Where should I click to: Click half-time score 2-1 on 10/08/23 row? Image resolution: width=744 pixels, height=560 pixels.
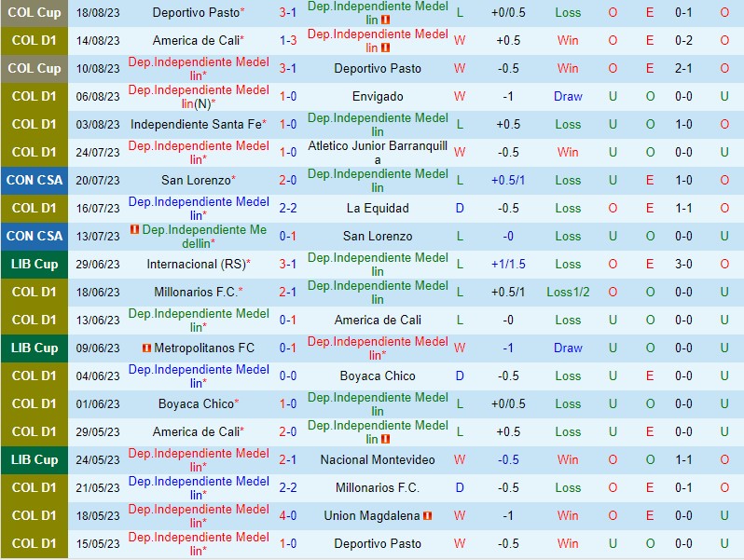(683, 69)
